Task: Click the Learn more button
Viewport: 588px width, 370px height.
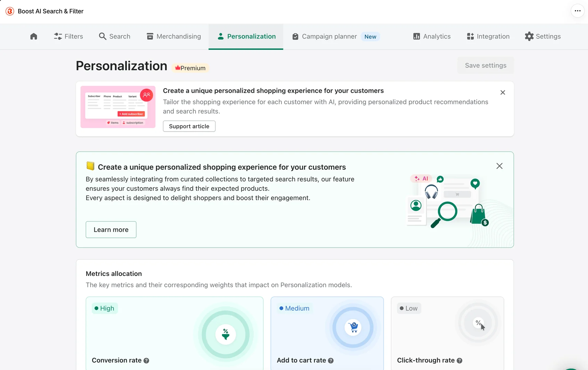Action: pos(111,230)
